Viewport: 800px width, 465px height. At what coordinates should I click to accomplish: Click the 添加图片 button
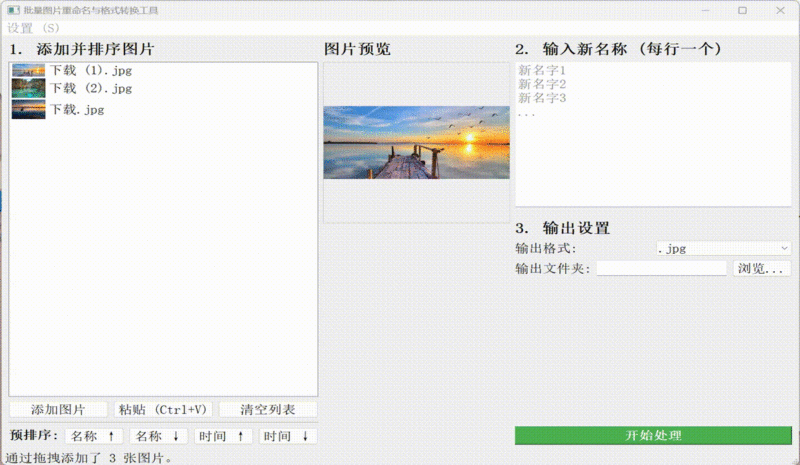tap(59, 409)
